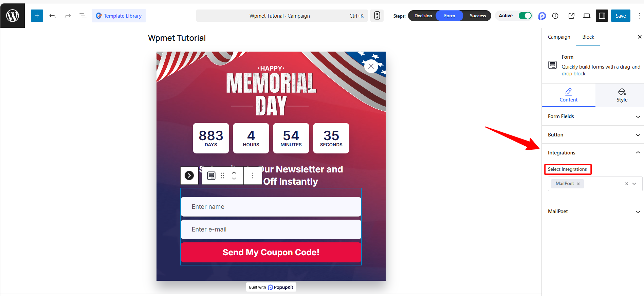Switch to the Campaign tab
This screenshot has height=296, width=644.
click(x=559, y=37)
